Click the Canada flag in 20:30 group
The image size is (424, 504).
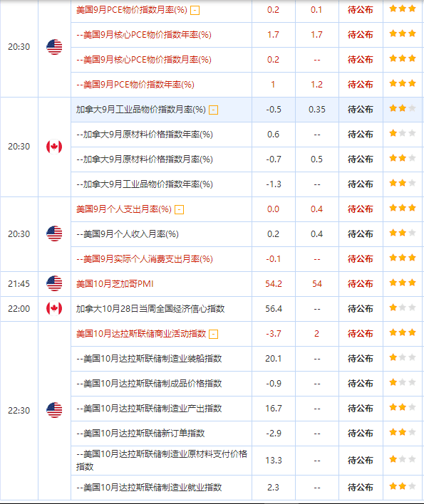(54, 147)
